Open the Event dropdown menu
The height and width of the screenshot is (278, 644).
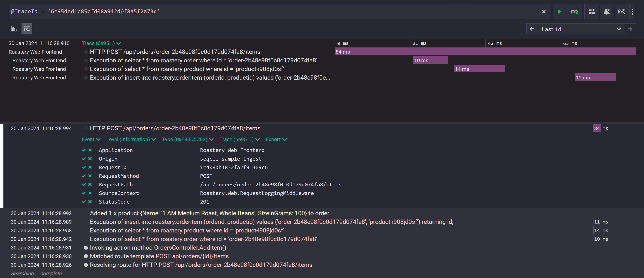coord(91,139)
